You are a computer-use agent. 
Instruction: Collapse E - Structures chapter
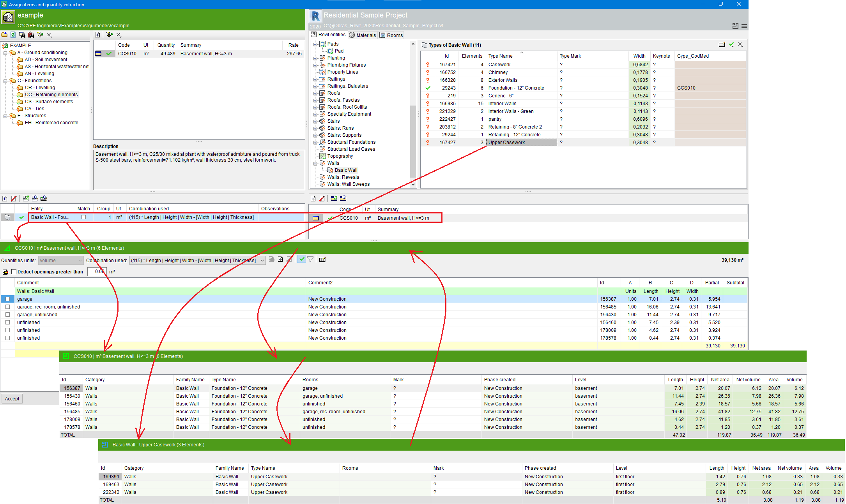tap(5, 116)
